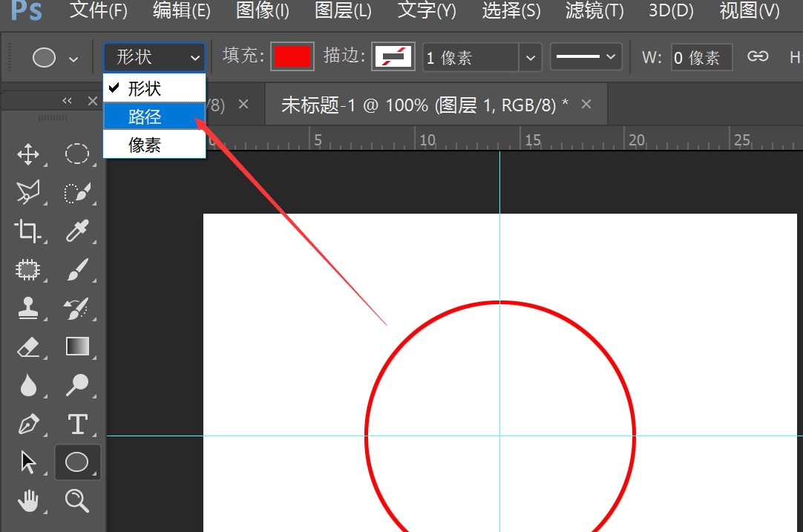Image resolution: width=803 pixels, height=532 pixels.
Task: Select the Pen tool
Action: (28, 424)
